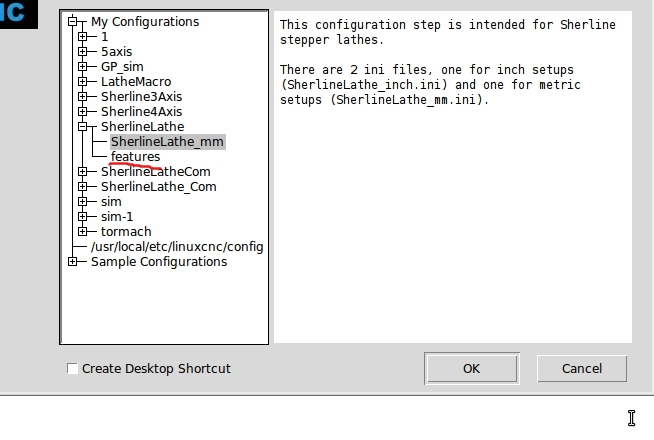Expand the Sherline3Axis node
The image size is (654, 440).
coord(83,97)
